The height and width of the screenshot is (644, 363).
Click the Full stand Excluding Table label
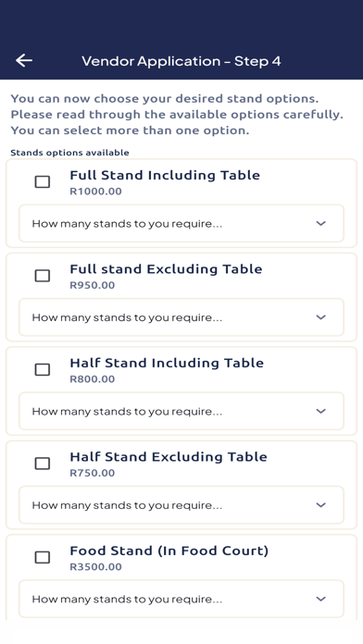click(166, 269)
